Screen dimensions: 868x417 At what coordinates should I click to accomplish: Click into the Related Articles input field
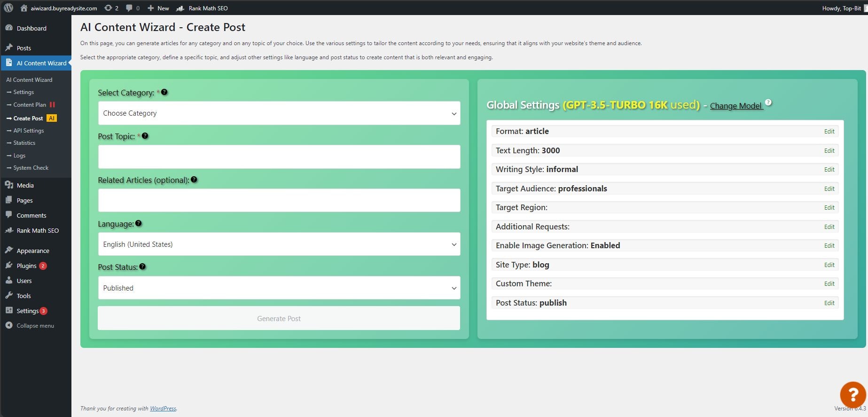(279, 201)
